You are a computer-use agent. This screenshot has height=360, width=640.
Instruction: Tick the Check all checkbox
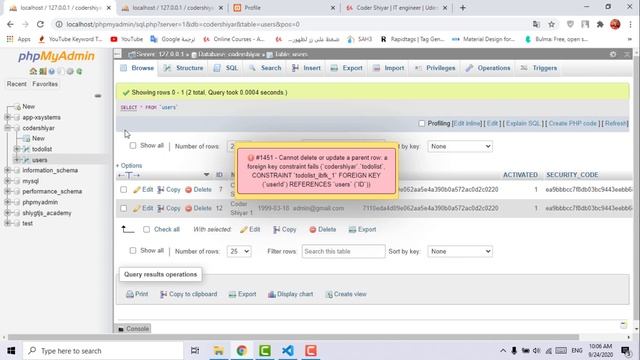[x=147, y=229]
